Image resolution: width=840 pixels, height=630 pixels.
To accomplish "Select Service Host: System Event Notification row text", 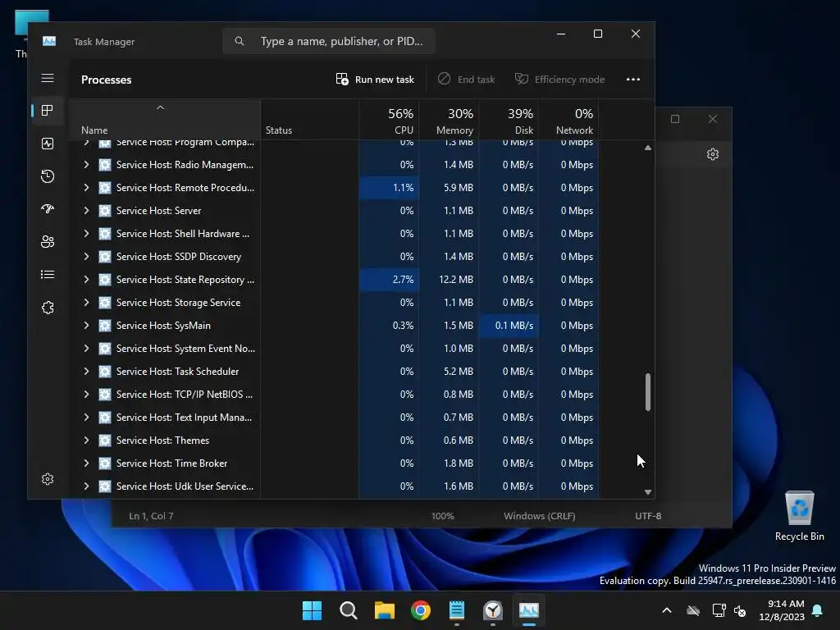I will [x=185, y=348].
